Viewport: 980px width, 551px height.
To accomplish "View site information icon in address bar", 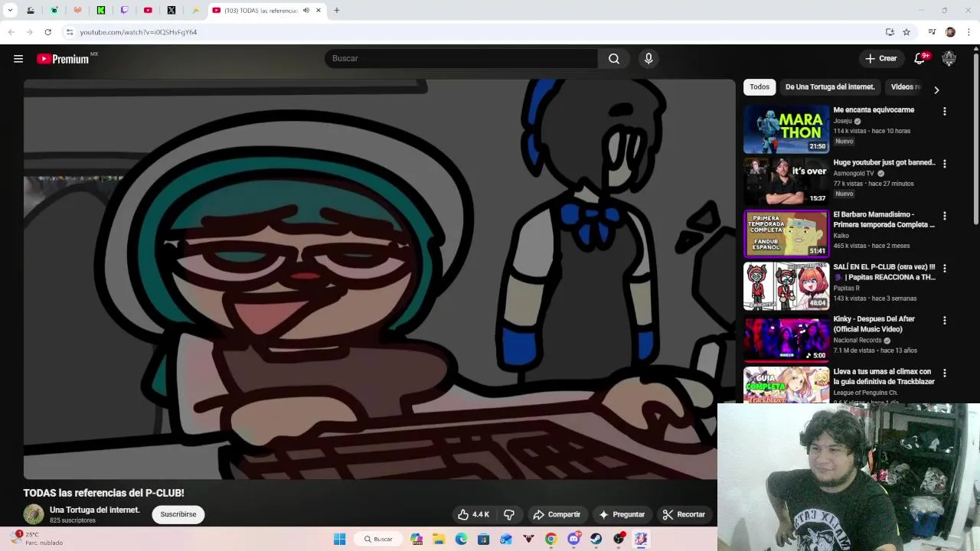I will click(x=70, y=32).
